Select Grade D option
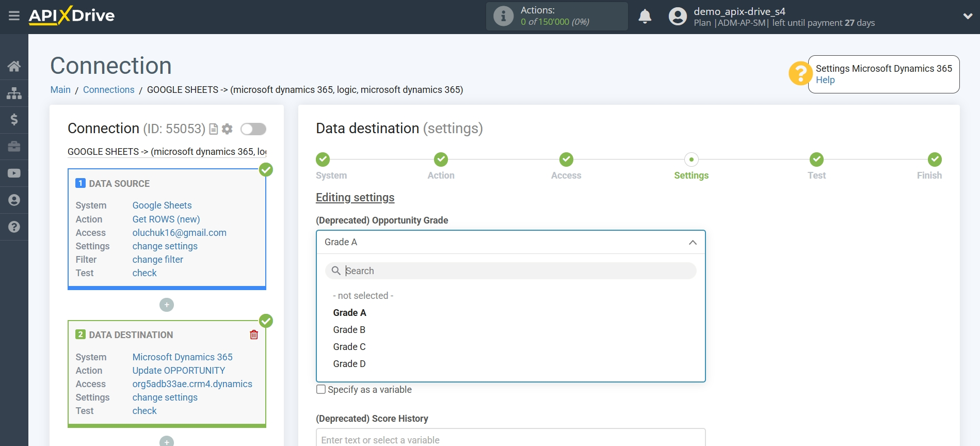 coord(349,364)
